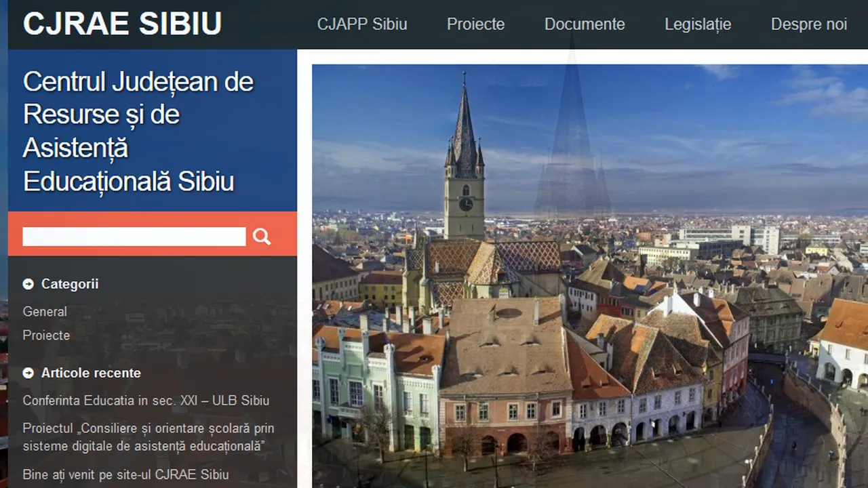Expand the Categorii section heading
The height and width of the screenshot is (488, 868).
(70, 284)
